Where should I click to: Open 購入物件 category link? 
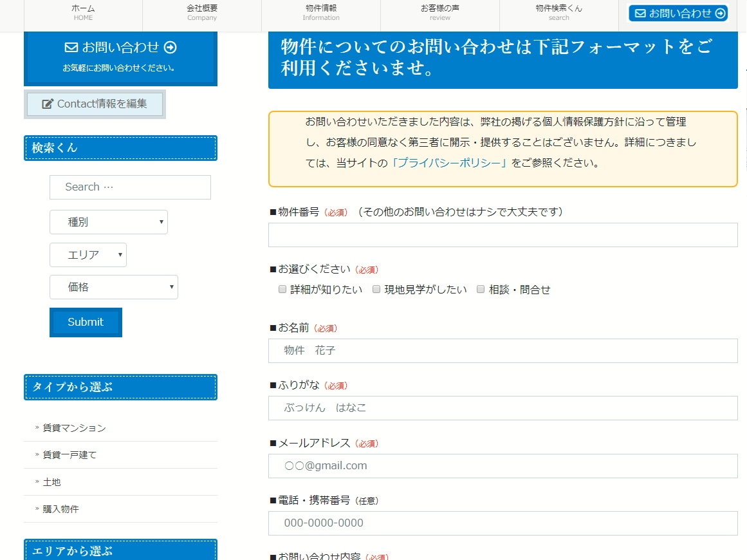[61, 509]
